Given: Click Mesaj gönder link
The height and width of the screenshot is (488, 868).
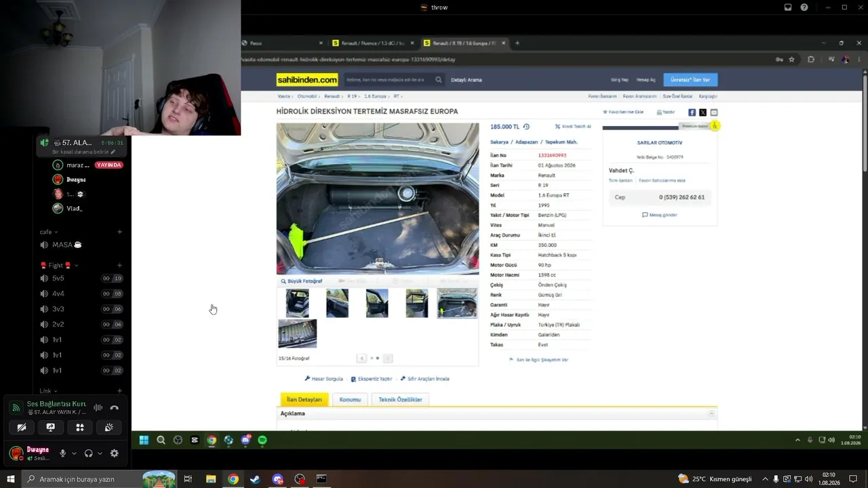Looking at the screenshot, I should pyautogui.click(x=660, y=215).
